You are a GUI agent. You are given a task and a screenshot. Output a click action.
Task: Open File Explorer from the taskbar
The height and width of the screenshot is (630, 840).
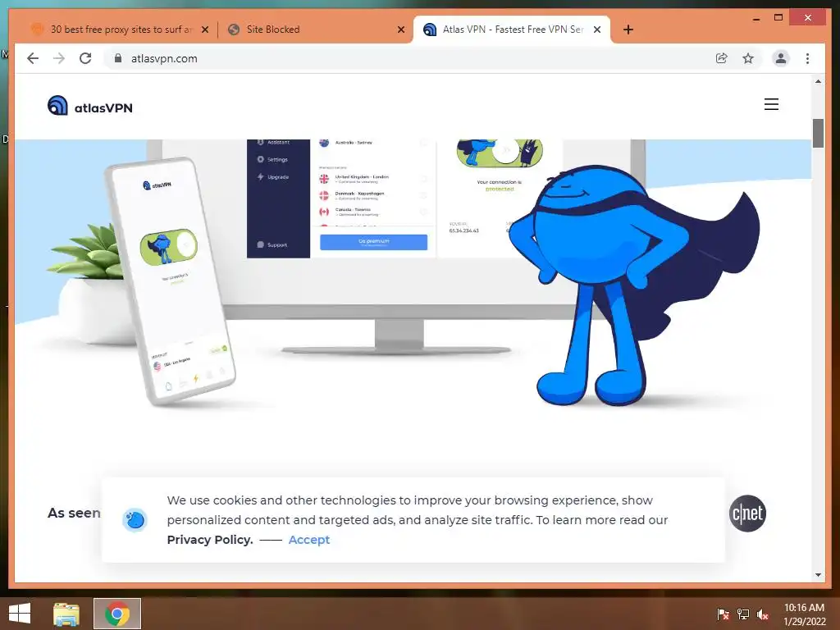click(x=66, y=614)
